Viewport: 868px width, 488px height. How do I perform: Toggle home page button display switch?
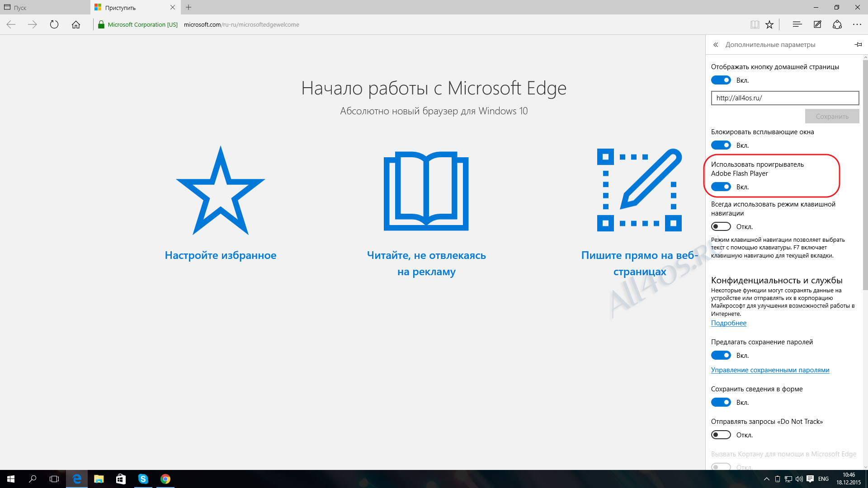pos(721,80)
